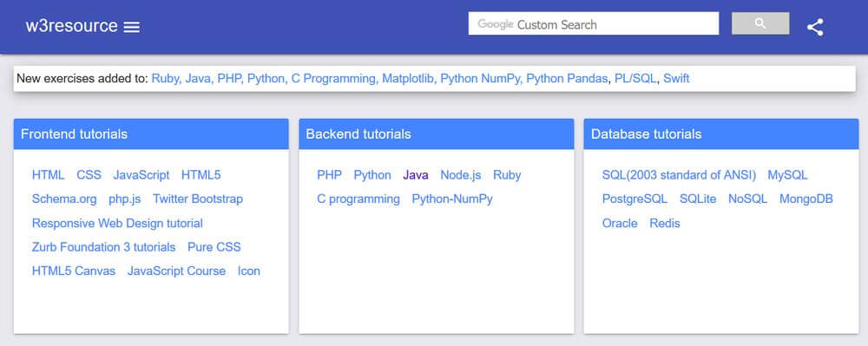Open the SQLite tutorial
Screen dimensions: 868x346
(698, 199)
